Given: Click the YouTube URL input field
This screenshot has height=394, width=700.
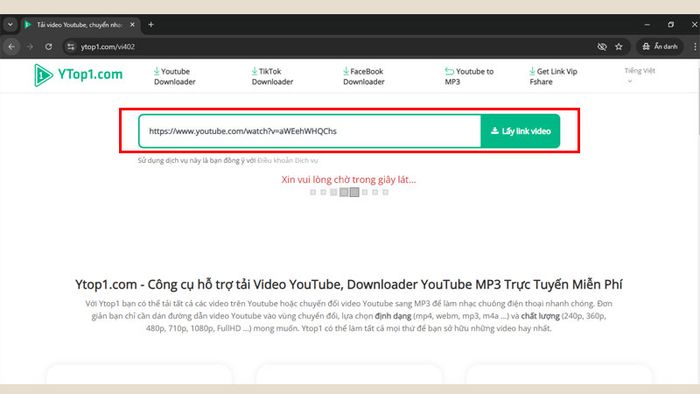Looking at the screenshot, I should coord(310,131).
